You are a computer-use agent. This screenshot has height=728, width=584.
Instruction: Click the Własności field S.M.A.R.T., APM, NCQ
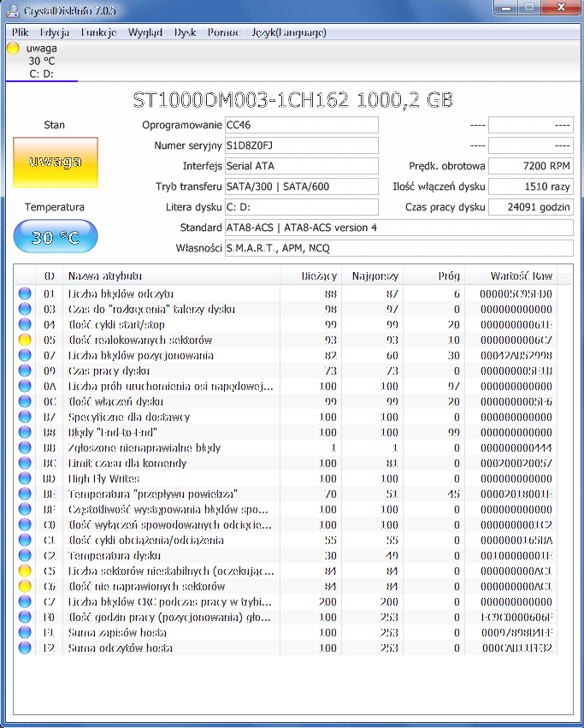pos(399,248)
